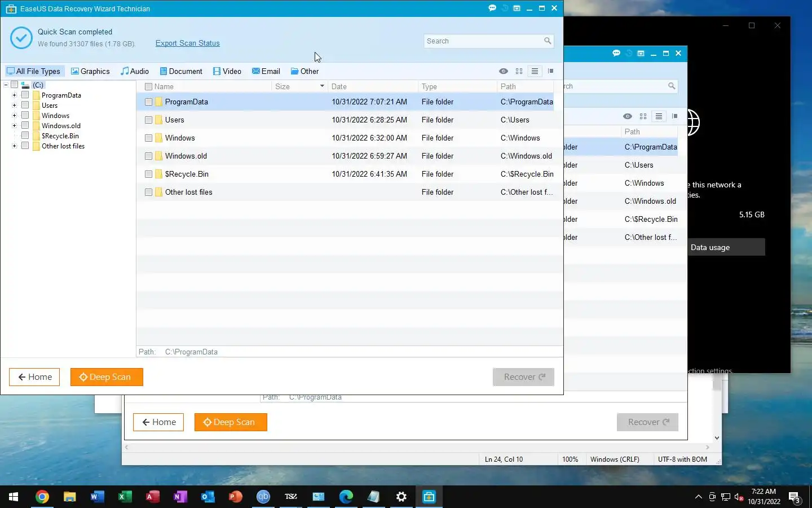Open Access from the taskbar
Screen dimensions: 812x508
tap(152, 497)
